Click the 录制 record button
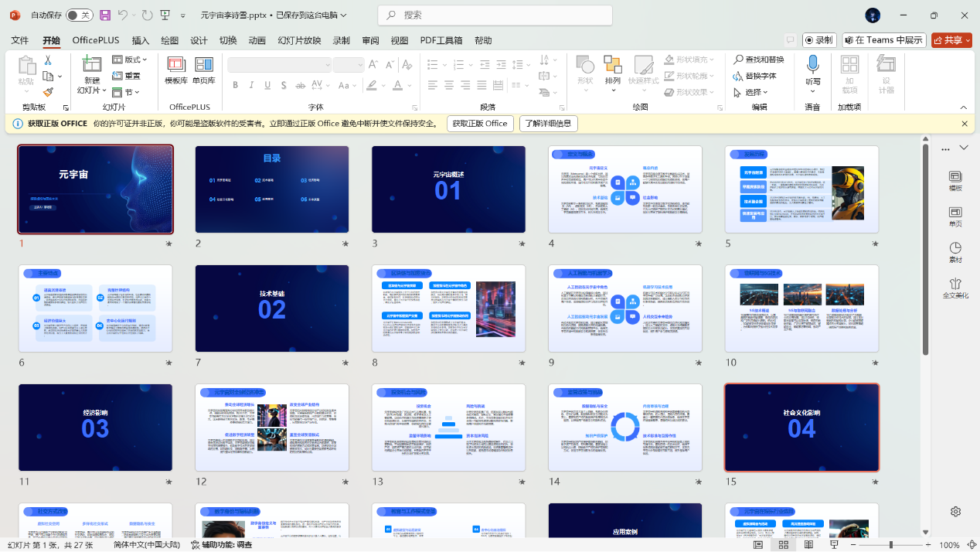 pos(819,40)
